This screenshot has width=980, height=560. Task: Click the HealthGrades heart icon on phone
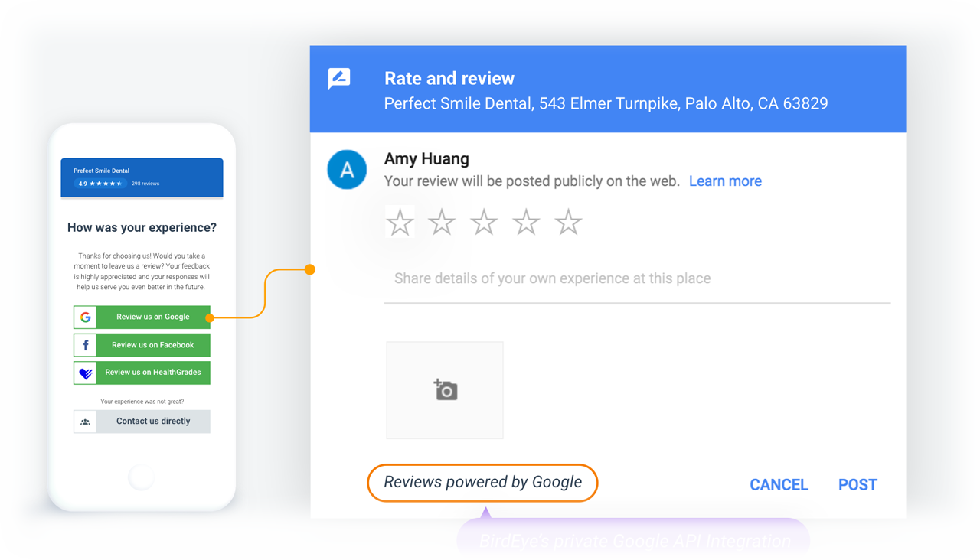click(85, 373)
